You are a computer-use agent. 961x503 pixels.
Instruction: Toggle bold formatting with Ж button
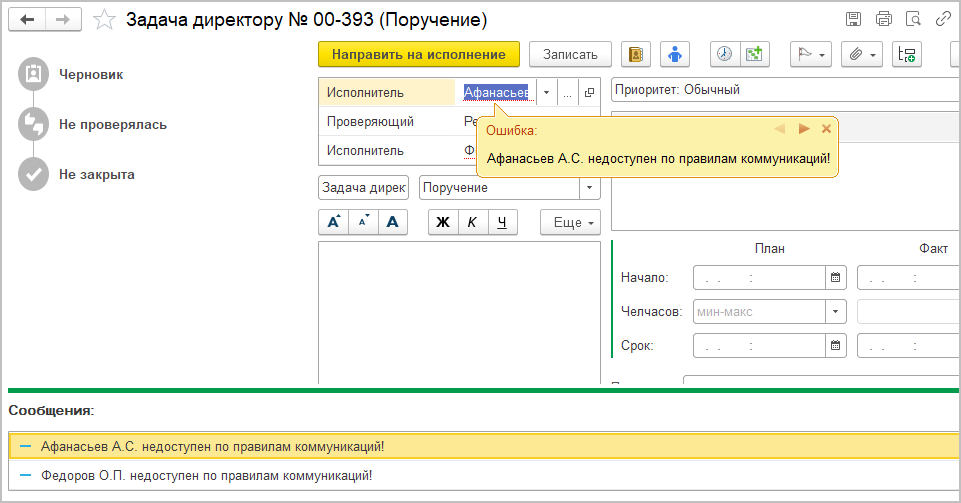(443, 223)
